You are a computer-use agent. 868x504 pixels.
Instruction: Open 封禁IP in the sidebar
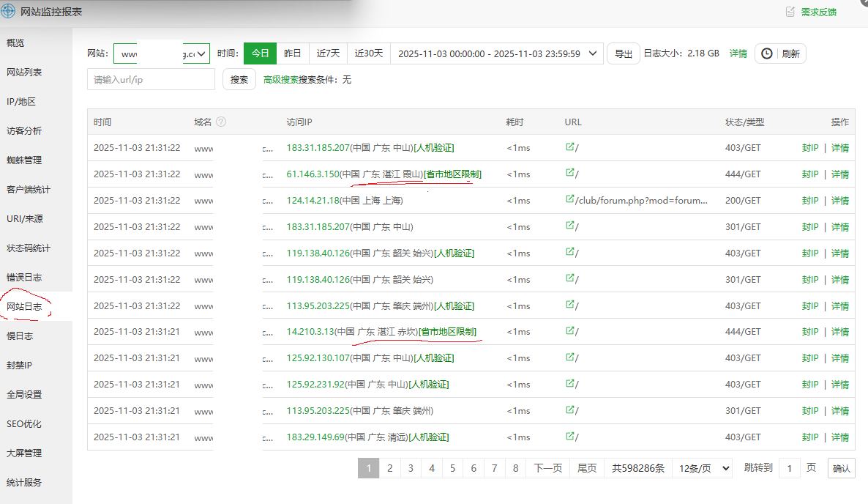coord(19,366)
